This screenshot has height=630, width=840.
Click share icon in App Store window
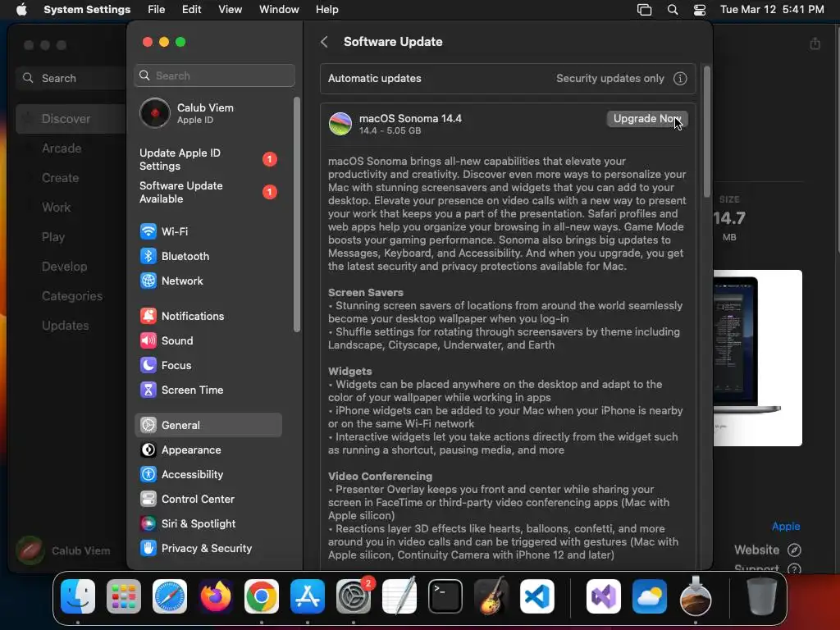(815, 43)
